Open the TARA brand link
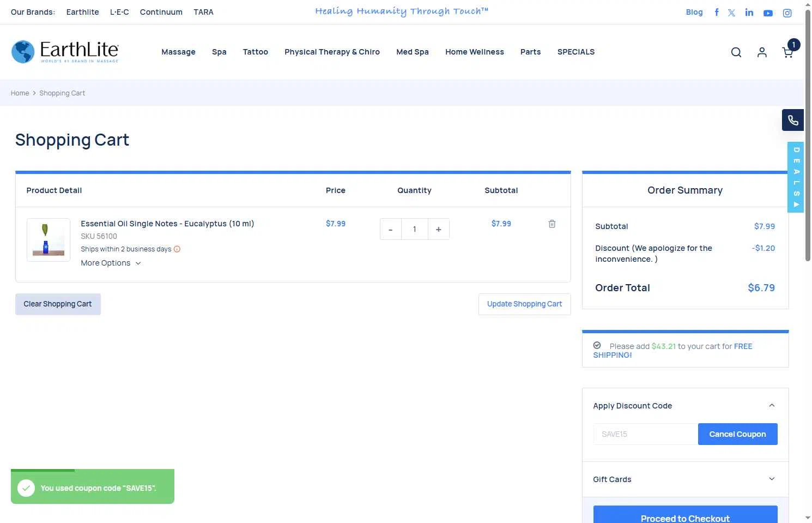This screenshot has height=523, width=812. pyautogui.click(x=204, y=12)
